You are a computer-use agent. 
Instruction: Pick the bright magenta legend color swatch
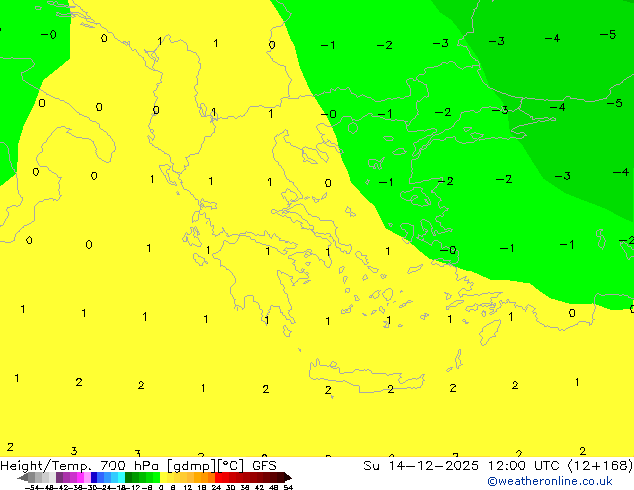click(x=80, y=477)
